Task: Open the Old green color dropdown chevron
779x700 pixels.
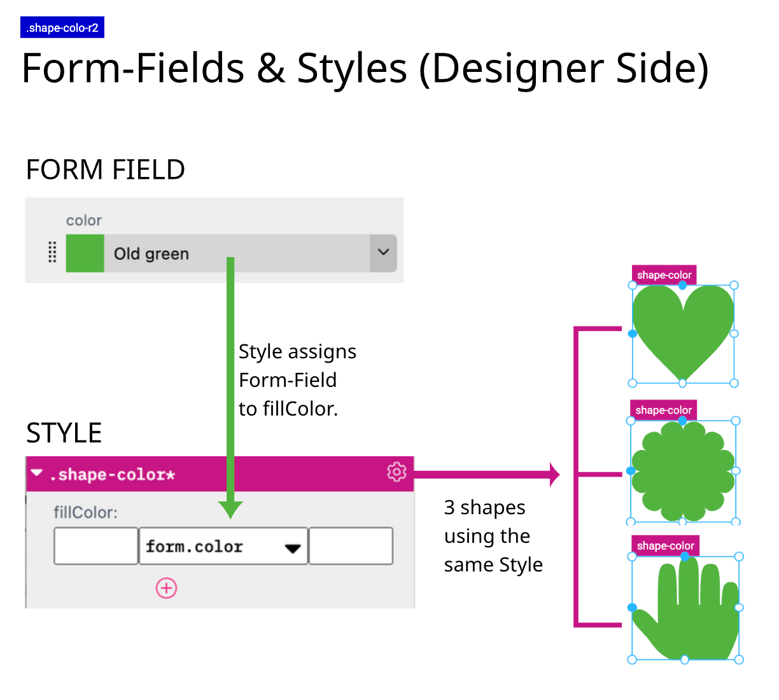Action: 383,253
